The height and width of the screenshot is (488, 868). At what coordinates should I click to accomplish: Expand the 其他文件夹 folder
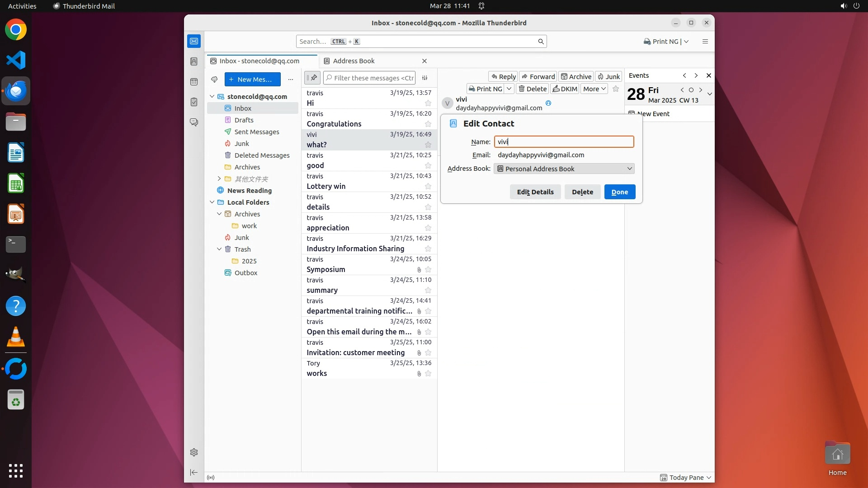[x=219, y=179]
